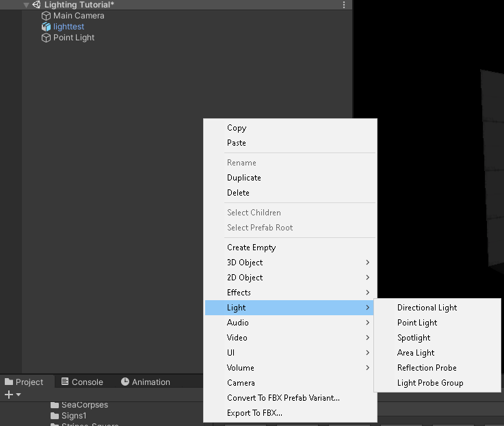Click the Signs1 folder icon
This screenshot has width=504, height=426.
click(x=55, y=416)
